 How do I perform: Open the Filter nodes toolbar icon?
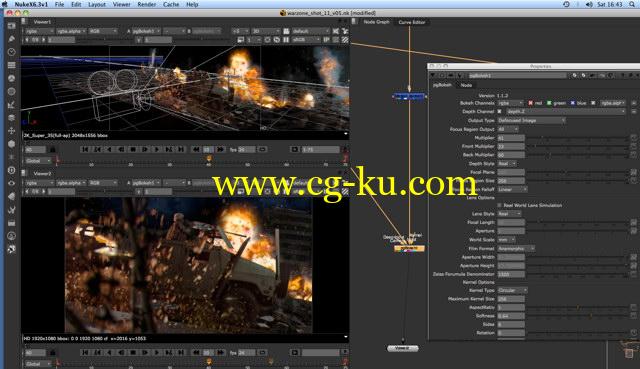[11, 91]
